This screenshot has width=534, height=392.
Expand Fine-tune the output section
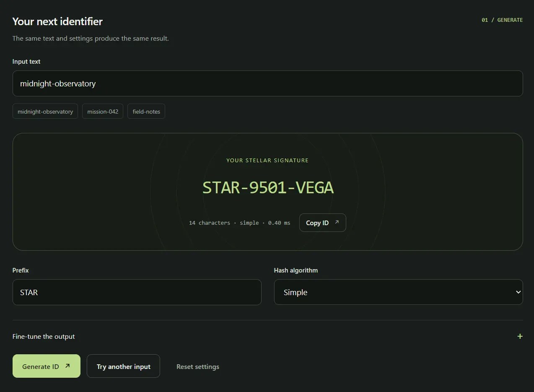(267, 336)
